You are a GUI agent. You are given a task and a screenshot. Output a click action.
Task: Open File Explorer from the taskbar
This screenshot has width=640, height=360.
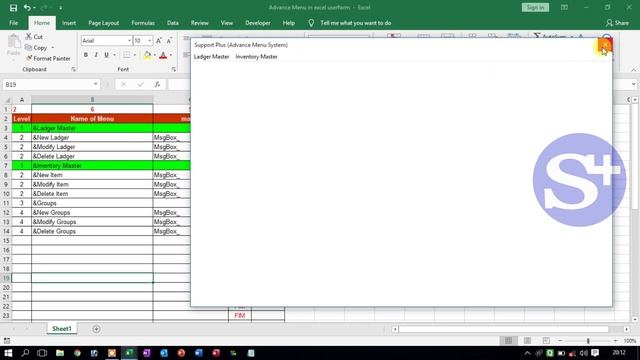tap(60, 353)
